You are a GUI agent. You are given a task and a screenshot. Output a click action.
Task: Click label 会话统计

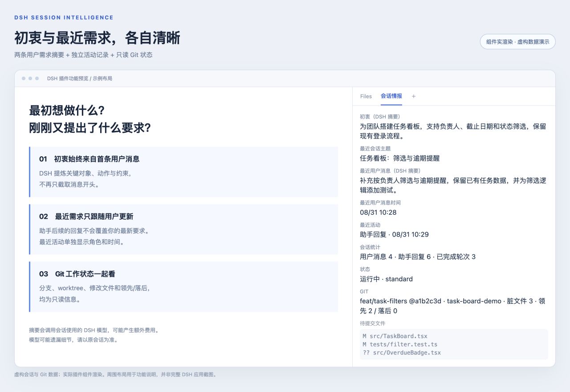click(x=370, y=247)
